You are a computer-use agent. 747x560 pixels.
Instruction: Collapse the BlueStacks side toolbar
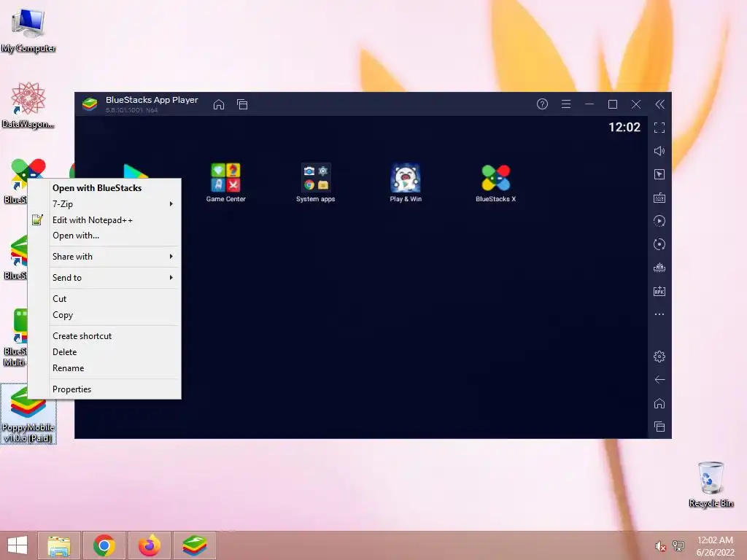pyautogui.click(x=659, y=104)
